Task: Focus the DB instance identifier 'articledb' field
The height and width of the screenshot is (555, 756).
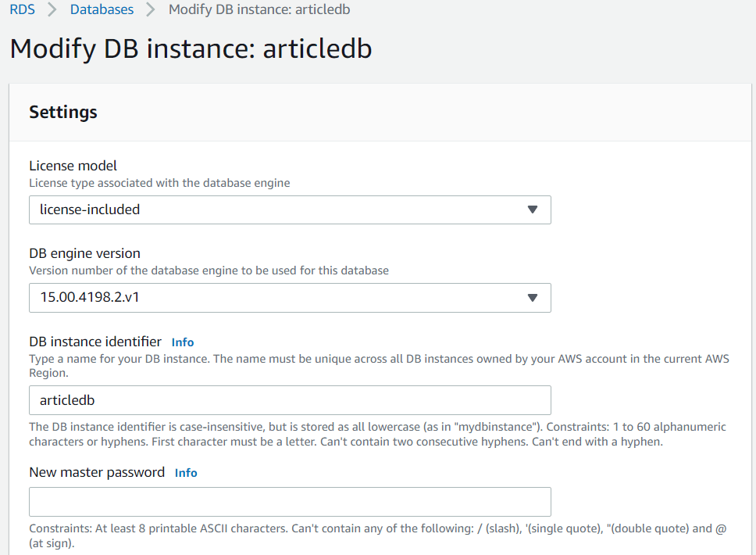Action: 290,400
